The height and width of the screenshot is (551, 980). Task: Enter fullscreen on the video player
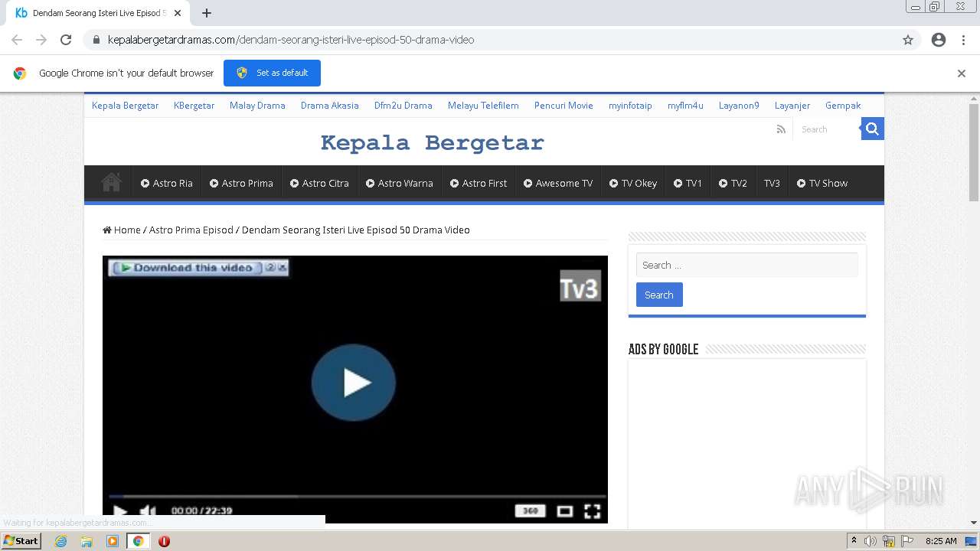[592, 510]
